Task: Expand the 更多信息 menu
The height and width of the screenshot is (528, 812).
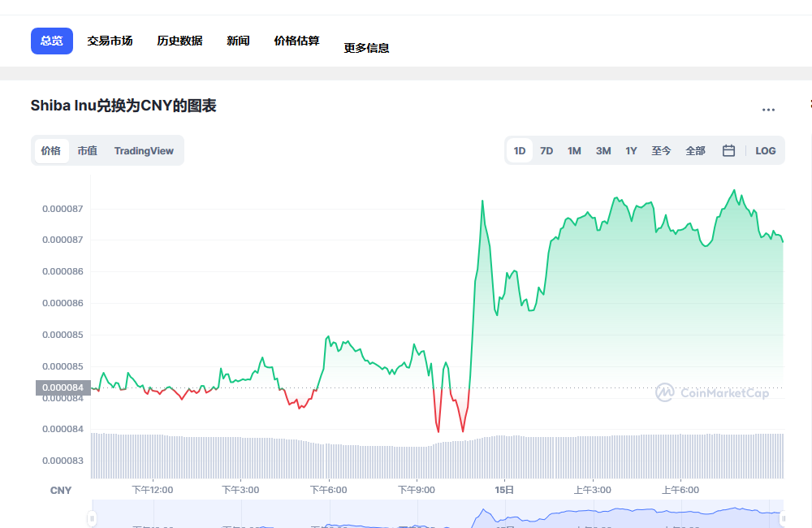Action: [x=367, y=48]
